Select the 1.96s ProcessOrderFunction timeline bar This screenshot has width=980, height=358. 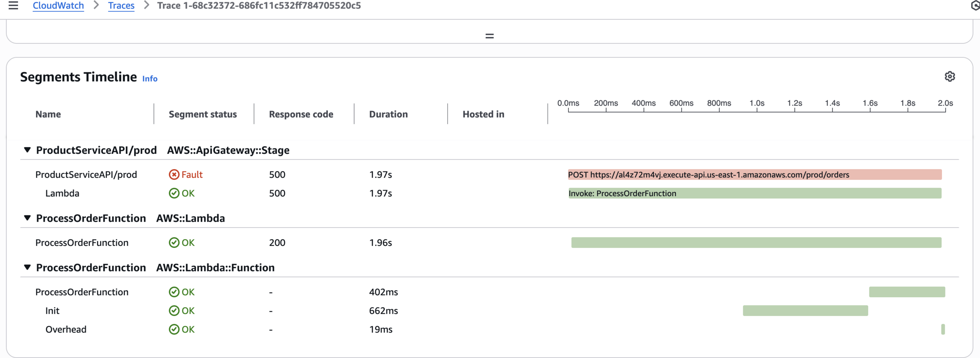point(756,242)
